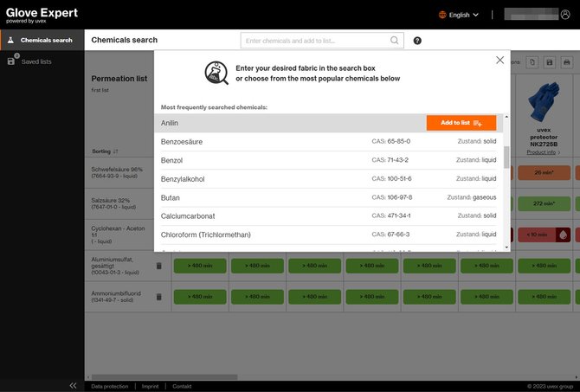Click the 26 min* orange result cell
Image resolution: width=580 pixels, height=392 pixels.
pyautogui.click(x=544, y=173)
